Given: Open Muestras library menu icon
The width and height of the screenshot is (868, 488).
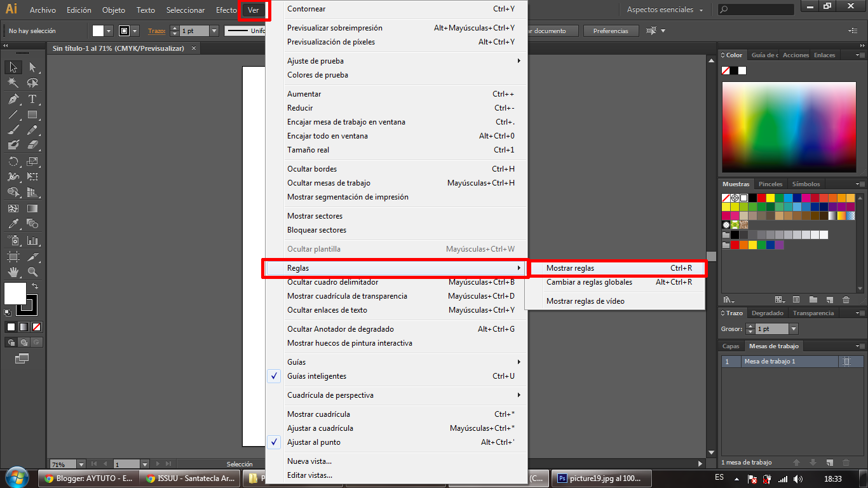Looking at the screenshot, I should point(728,300).
